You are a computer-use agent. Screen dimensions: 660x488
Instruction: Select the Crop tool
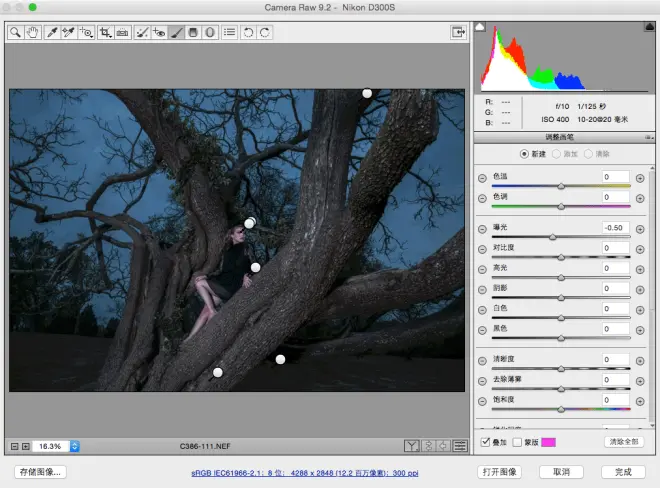105,32
